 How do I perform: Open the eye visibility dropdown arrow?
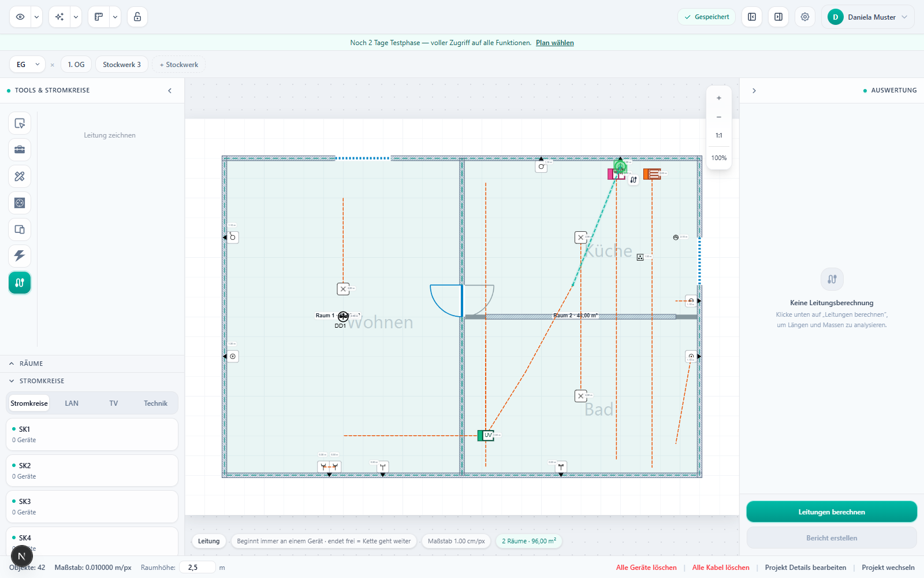click(x=36, y=17)
